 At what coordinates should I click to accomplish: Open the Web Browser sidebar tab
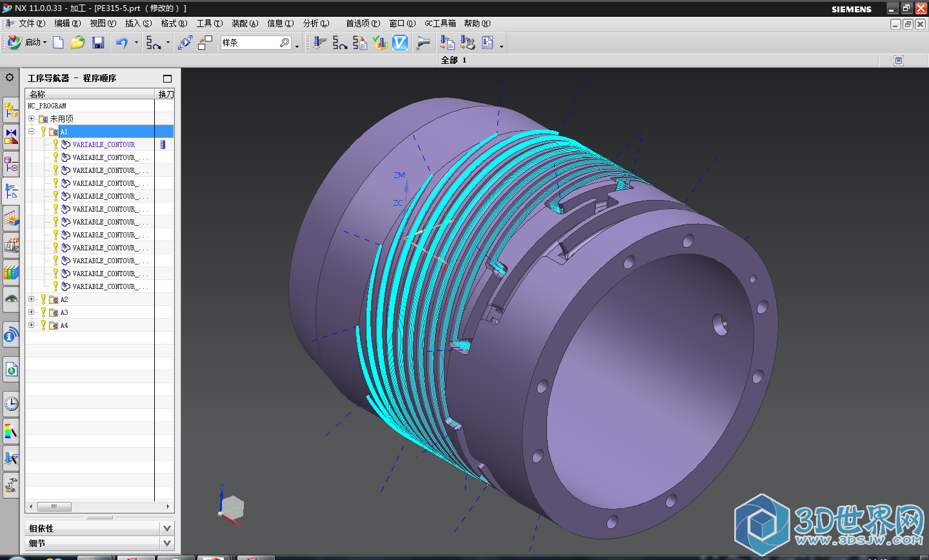(11, 370)
